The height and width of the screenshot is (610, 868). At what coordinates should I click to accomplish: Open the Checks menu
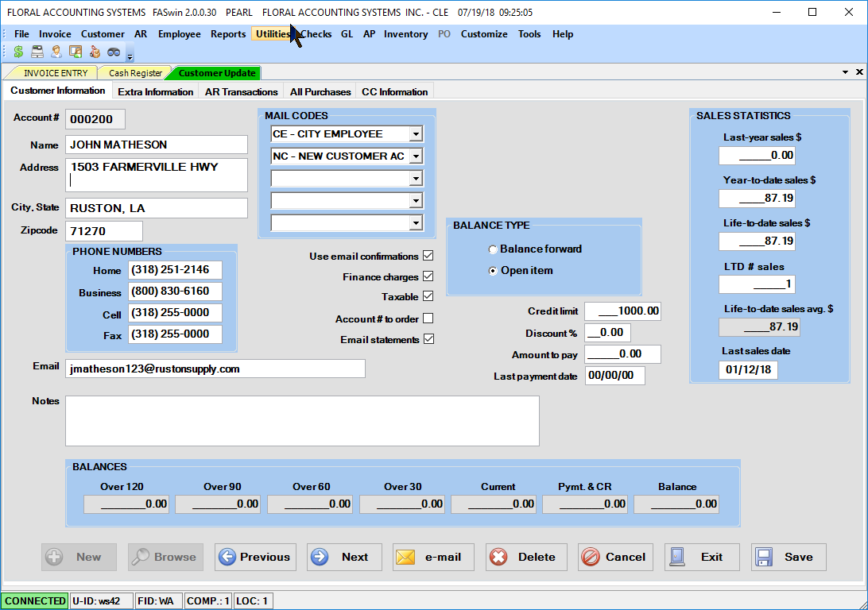pos(316,33)
